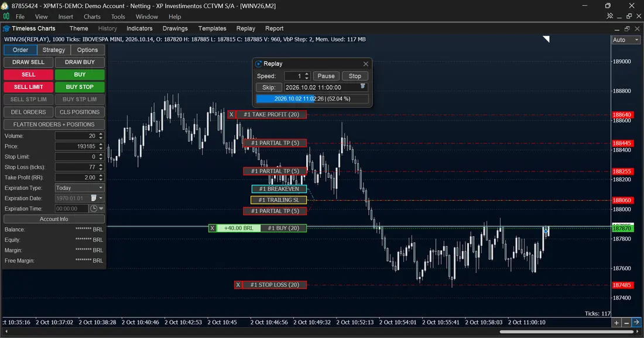The image size is (644, 338).
Task: Stop the replay
Action: point(355,76)
